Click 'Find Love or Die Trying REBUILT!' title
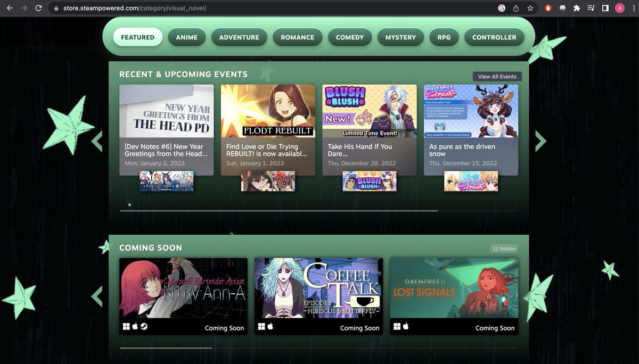 point(267,150)
